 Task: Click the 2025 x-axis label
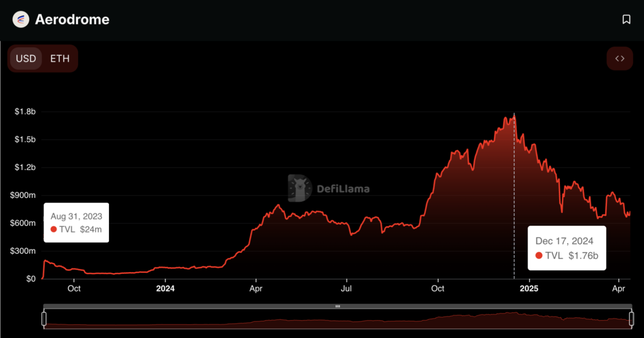click(530, 289)
